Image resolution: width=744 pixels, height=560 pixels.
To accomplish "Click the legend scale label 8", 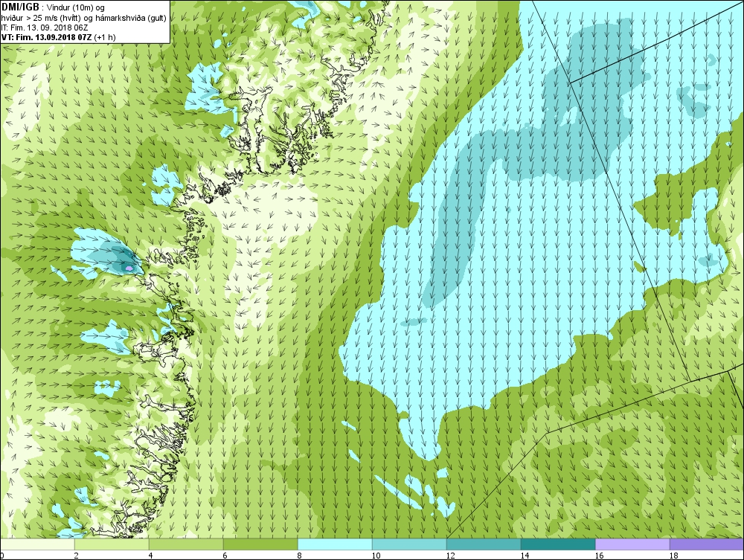I will [x=299, y=556].
